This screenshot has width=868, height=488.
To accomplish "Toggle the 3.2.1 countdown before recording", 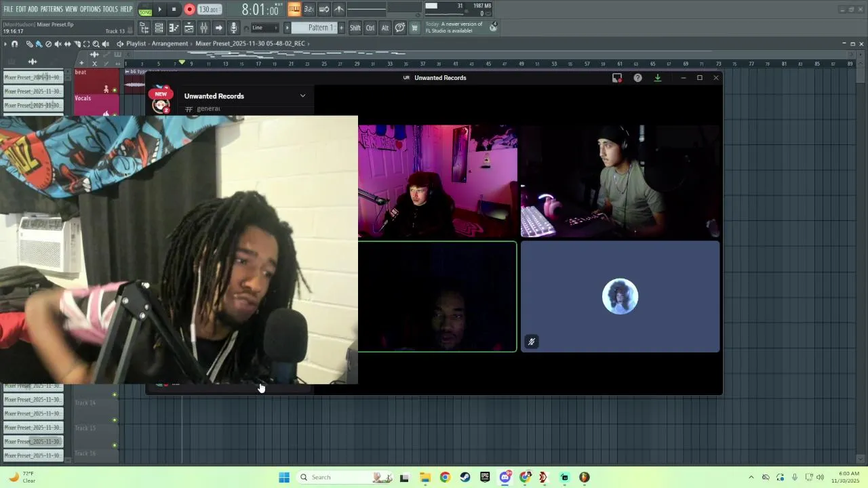I will pos(309,9).
